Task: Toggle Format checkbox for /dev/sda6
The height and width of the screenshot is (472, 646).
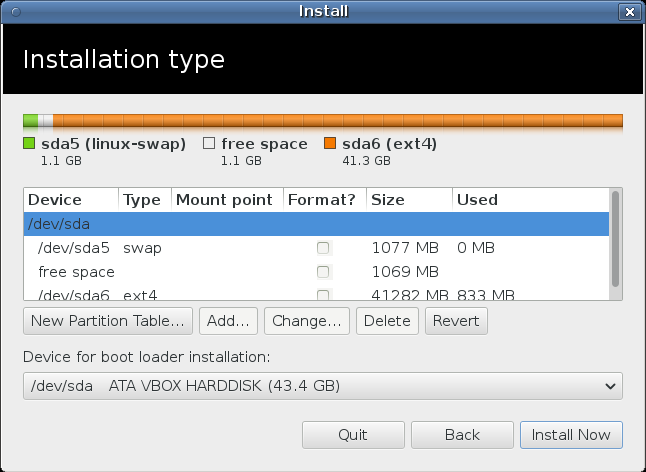Action: coord(323,294)
